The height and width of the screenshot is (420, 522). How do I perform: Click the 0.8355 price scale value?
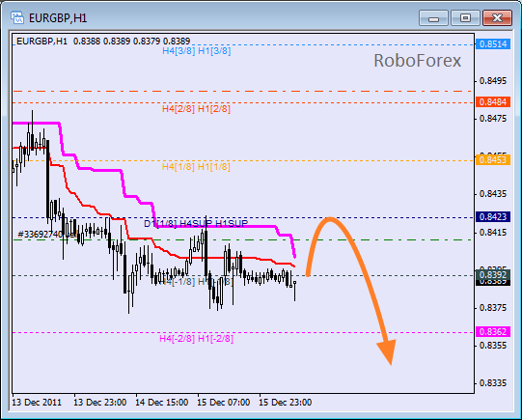click(493, 346)
